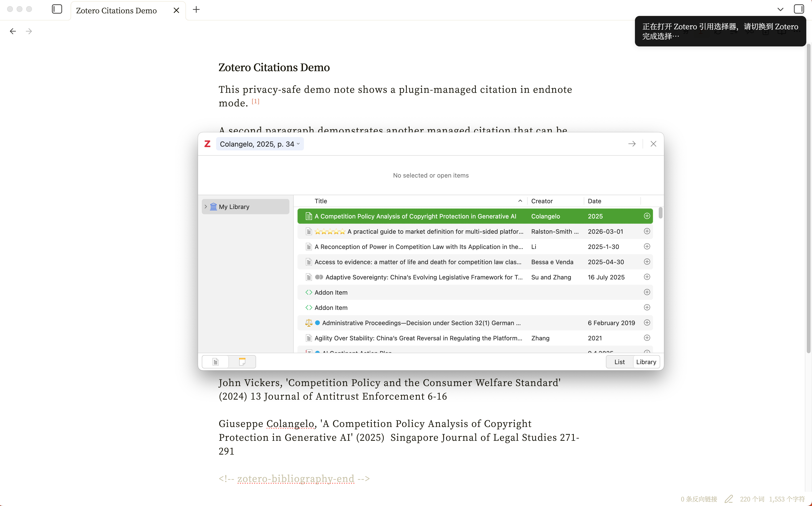Click the '2025-04-30' date cell

606,262
